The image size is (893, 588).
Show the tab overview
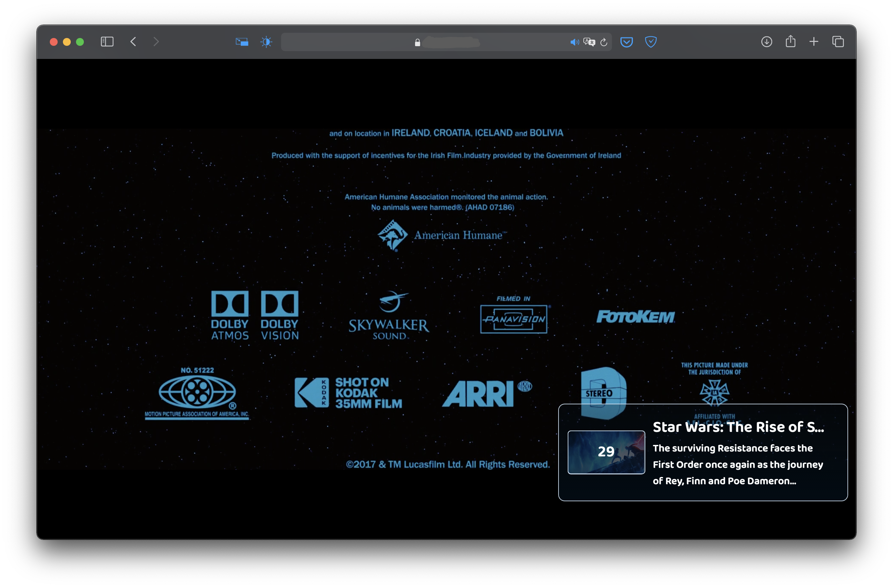click(x=838, y=42)
